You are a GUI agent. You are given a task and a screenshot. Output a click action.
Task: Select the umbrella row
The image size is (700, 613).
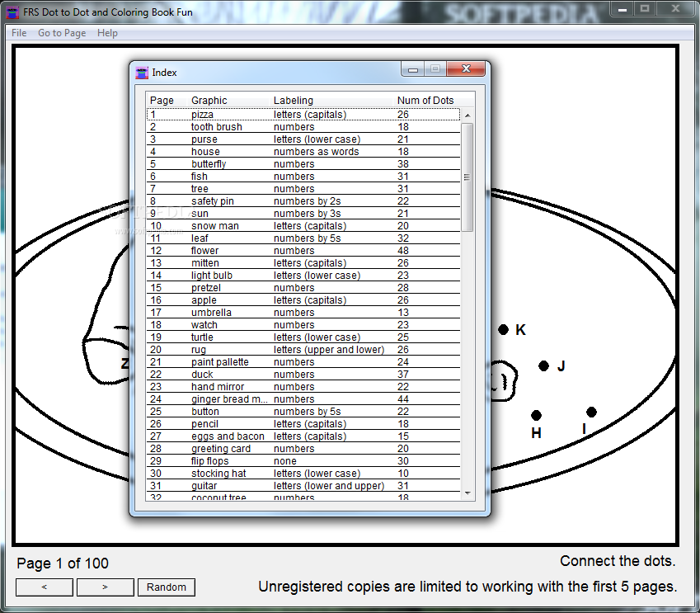(x=303, y=313)
